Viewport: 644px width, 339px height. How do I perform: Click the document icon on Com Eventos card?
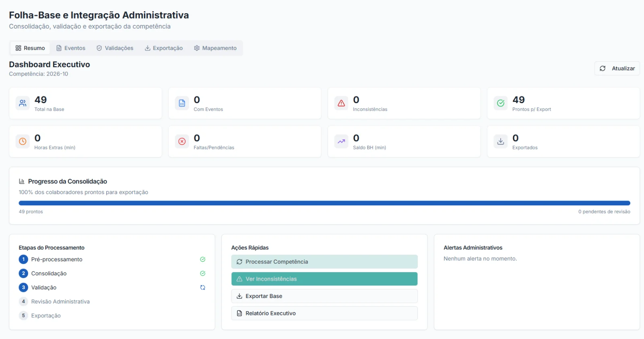tap(182, 103)
